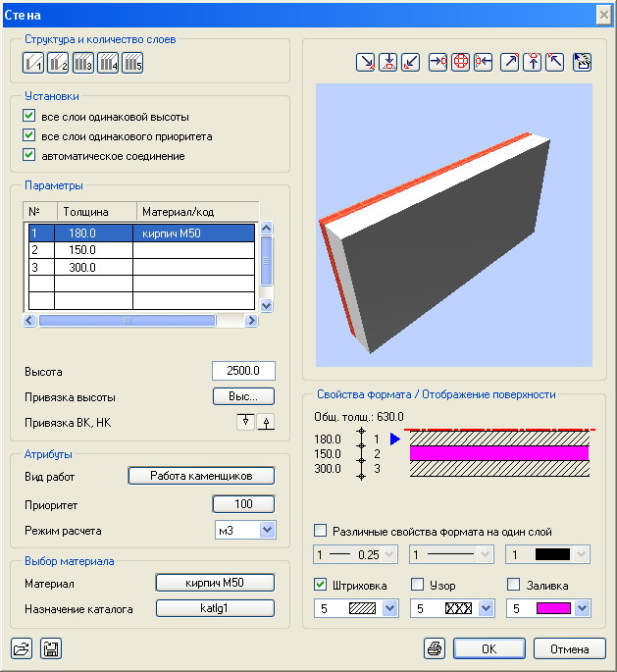Click the 3D wall preview image

coord(454,225)
